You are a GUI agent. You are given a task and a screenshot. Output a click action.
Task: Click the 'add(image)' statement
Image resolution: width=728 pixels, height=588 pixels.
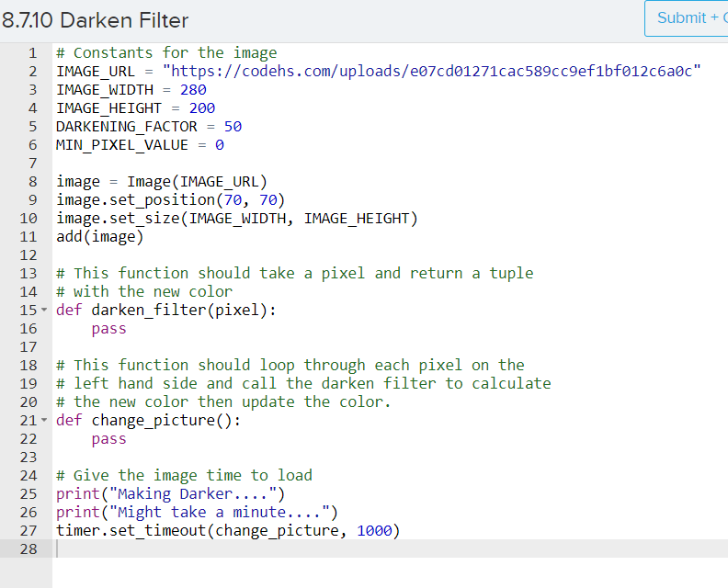pos(100,237)
